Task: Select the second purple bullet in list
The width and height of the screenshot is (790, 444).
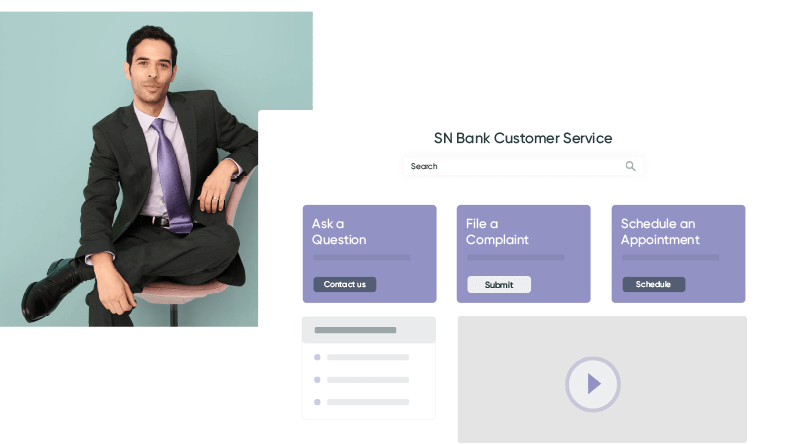Action: (x=317, y=379)
